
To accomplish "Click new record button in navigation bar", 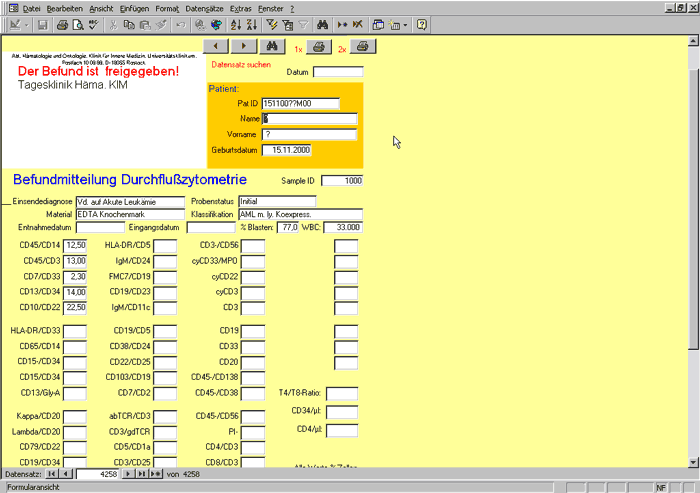I will click(156, 474).
